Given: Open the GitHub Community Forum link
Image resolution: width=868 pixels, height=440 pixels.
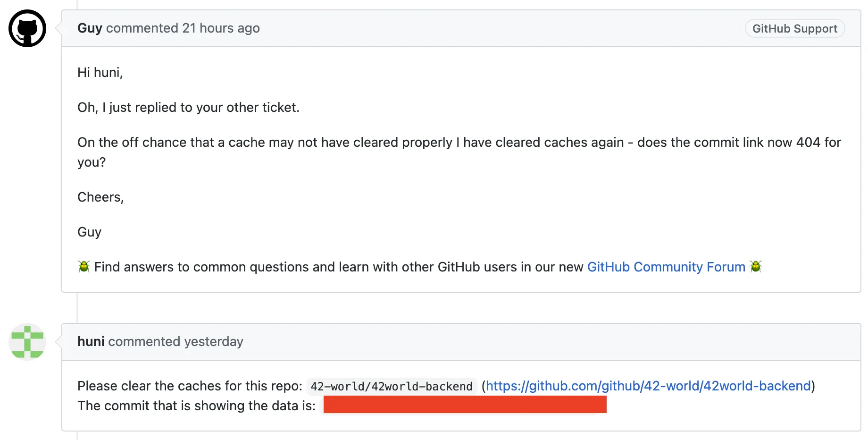Looking at the screenshot, I should point(666,267).
